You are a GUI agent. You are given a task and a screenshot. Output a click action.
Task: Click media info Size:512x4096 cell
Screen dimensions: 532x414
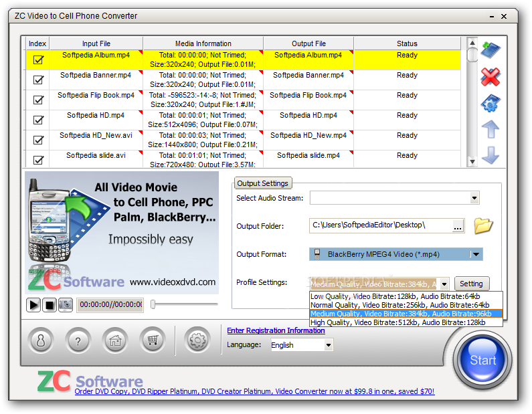pyautogui.click(x=203, y=120)
